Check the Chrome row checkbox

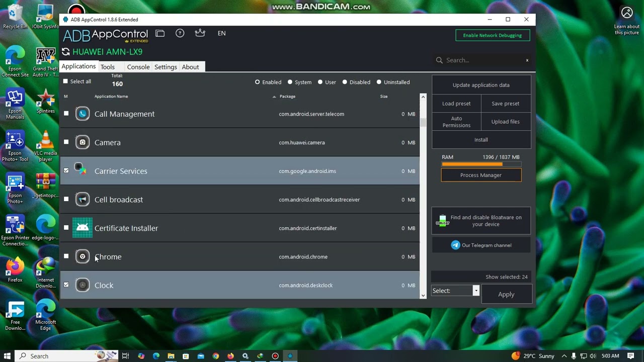click(66, 256)
